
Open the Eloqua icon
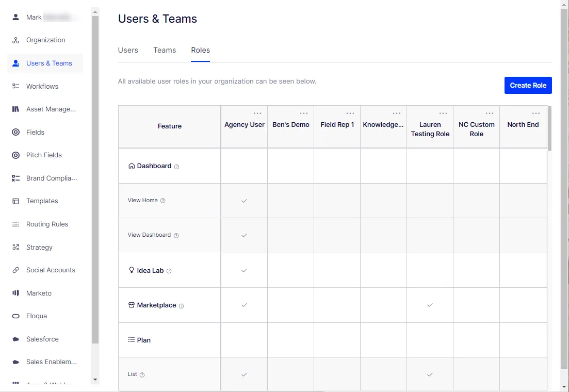coord(15,316)
